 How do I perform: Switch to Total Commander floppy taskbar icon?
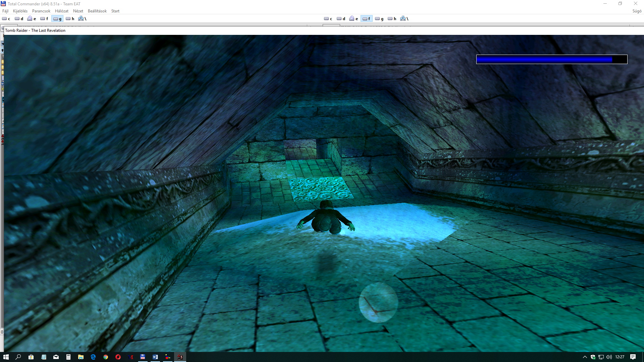click(x=143, y=357)
